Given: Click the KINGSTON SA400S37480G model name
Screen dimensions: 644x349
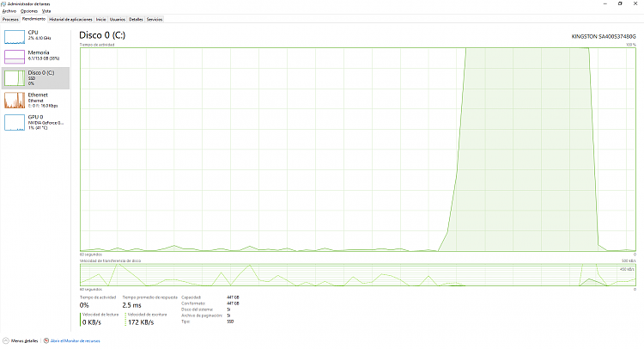Looking at the screenshot, I should point(604,37).
